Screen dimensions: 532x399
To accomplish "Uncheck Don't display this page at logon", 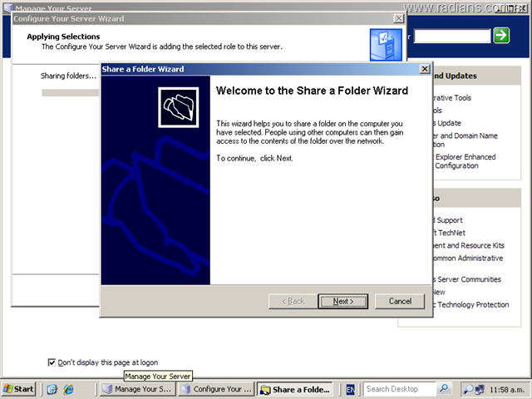I will [x=52, y=362].
